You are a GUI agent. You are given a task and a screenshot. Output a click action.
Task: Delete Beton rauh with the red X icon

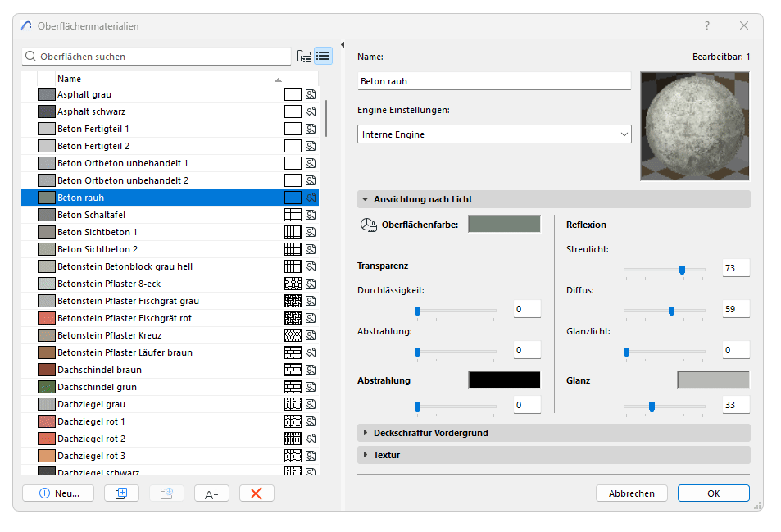255,493
